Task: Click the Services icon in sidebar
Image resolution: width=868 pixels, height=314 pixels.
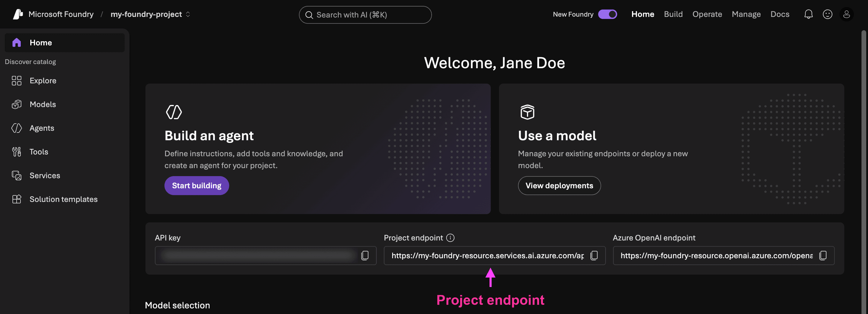Action: point(16,175)
